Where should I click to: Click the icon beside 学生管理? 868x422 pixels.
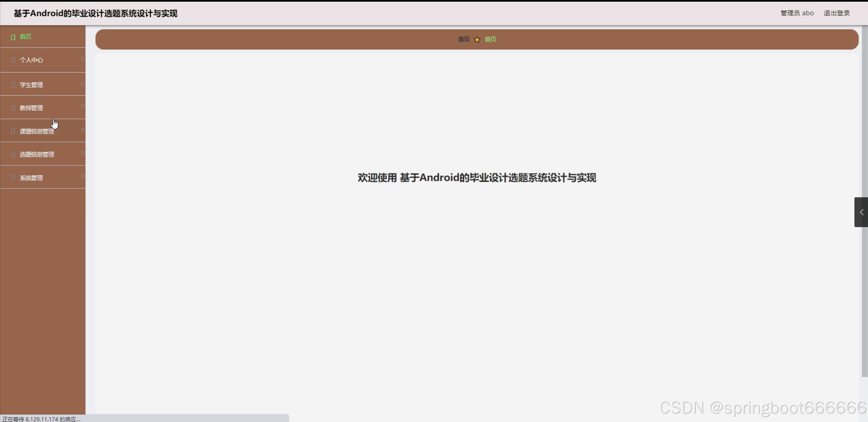[13, 85]
